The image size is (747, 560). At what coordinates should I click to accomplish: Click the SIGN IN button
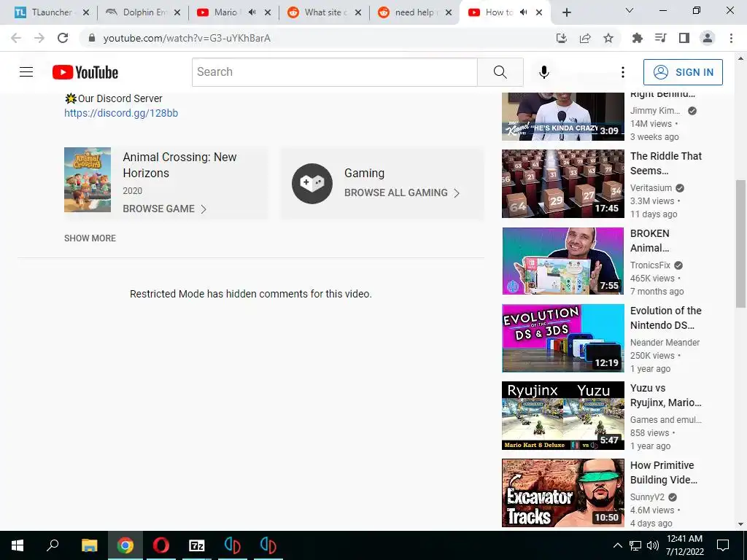tap(683, 72)
